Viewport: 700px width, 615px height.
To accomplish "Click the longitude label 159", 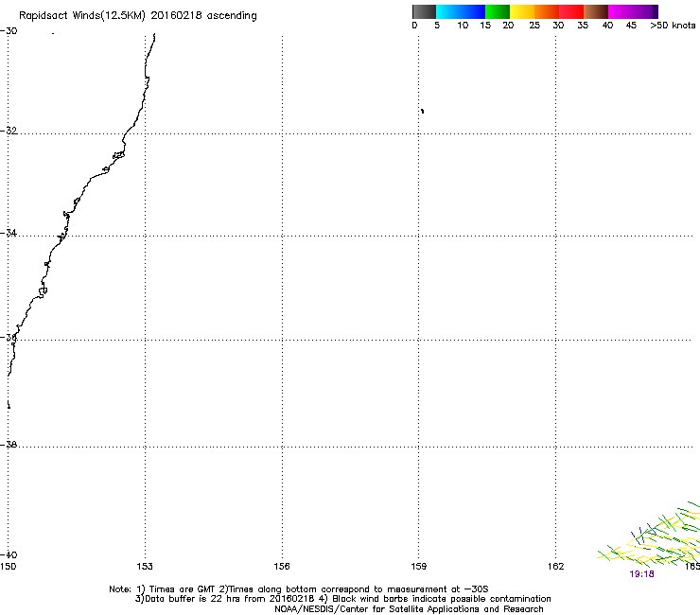I will pos(419,567).
